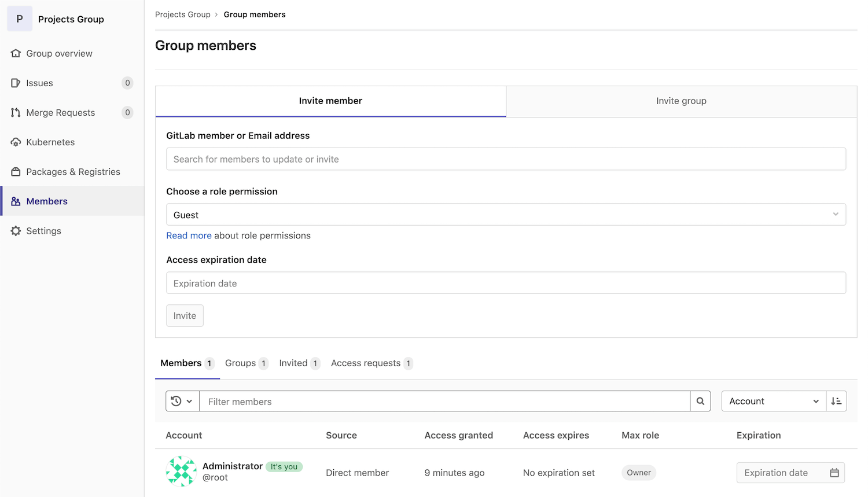Open calendar in Administrator's expiration field
Screen dimensions: 868x497
[834, 473]
